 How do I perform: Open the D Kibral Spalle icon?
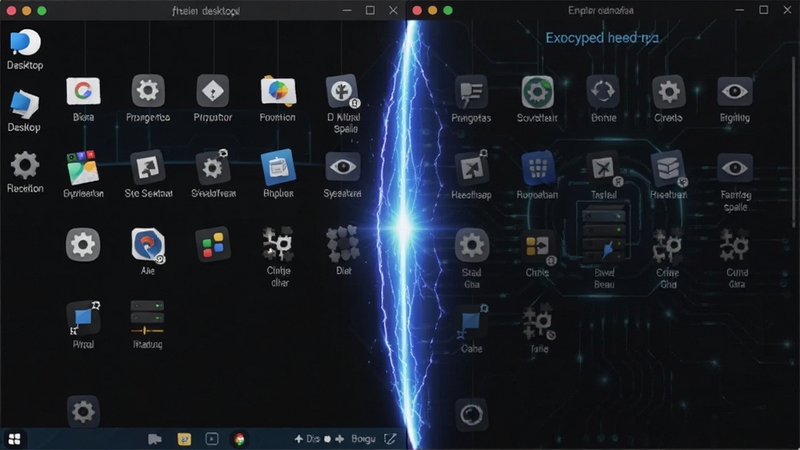[342, 91]
